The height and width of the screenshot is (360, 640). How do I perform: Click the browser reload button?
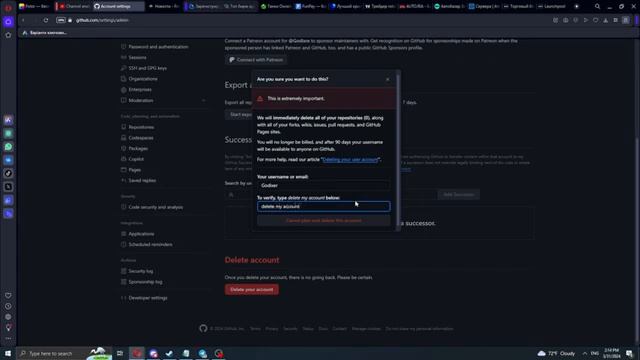point(46,20)
